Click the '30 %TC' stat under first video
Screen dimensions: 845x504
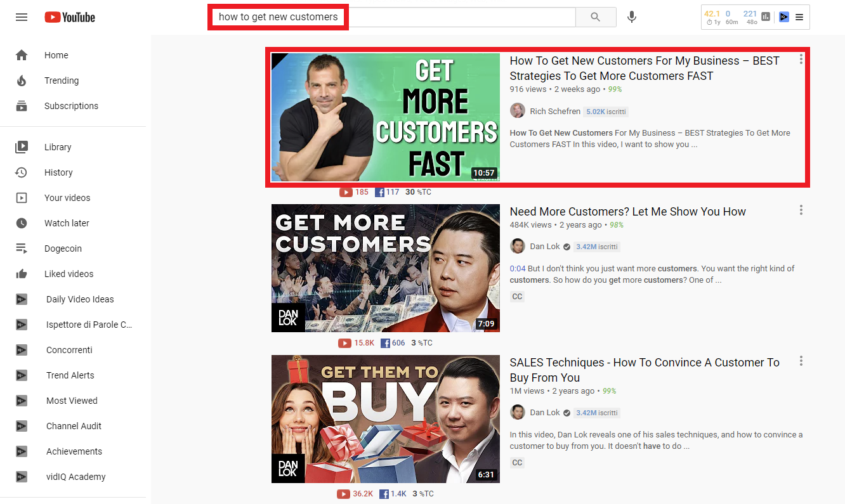pyautogui.click(x=418, y=192)
